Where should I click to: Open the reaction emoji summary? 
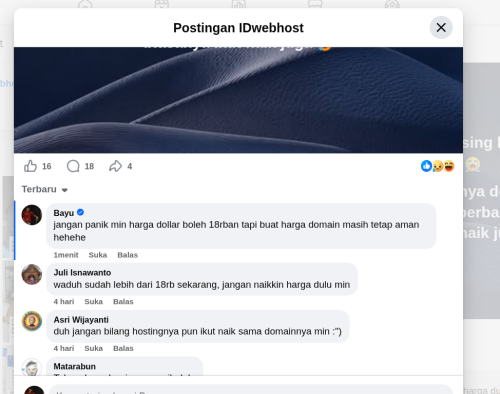coord(437,166)
